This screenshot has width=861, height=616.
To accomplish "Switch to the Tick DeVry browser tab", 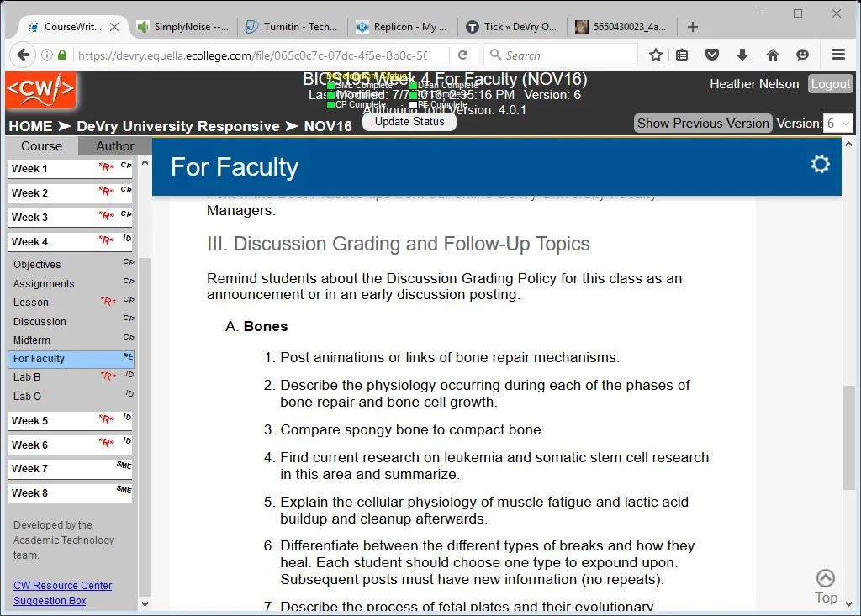I will click(512, 26).
